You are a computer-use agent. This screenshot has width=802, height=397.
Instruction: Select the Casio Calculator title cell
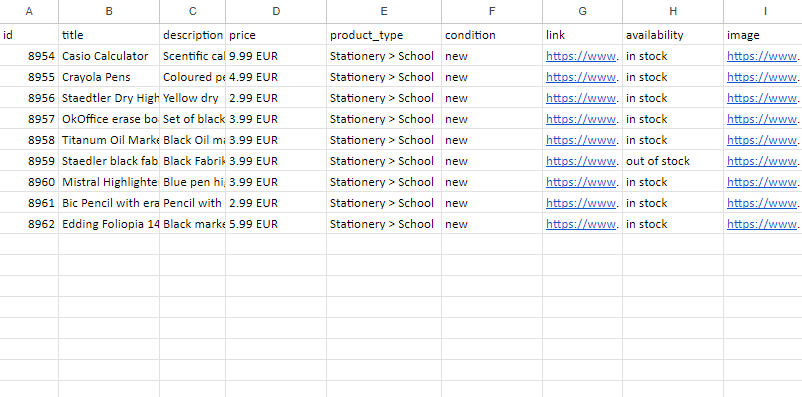[109, 56]
